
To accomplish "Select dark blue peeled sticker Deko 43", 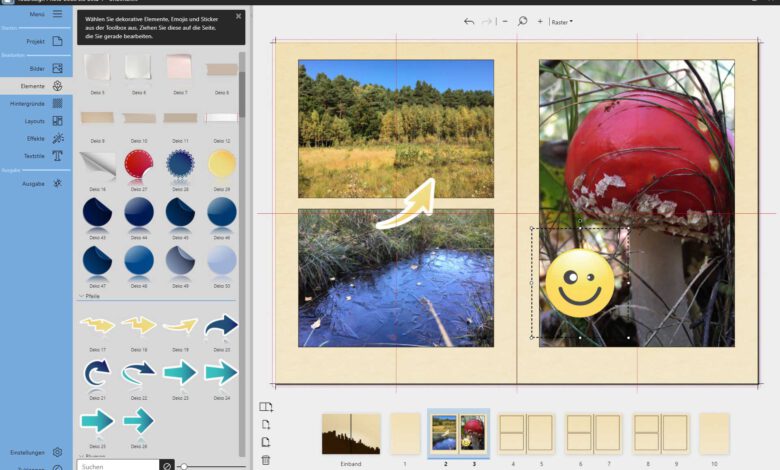I will click(97, 213).
